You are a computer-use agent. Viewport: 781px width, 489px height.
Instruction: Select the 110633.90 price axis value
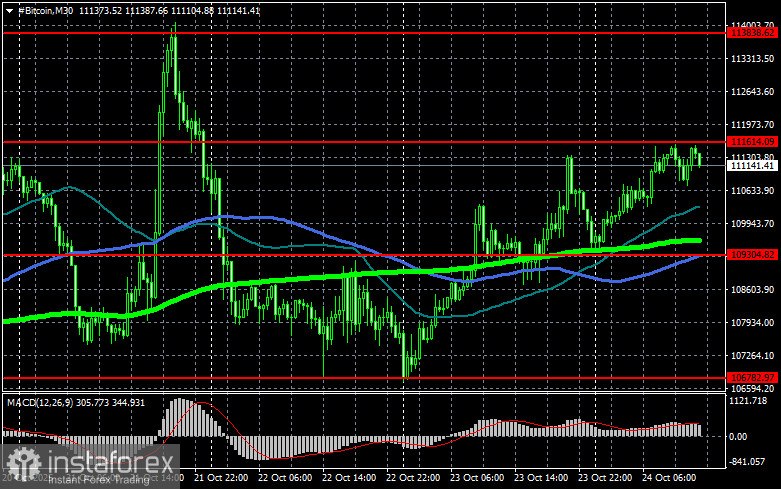(752, 191)
